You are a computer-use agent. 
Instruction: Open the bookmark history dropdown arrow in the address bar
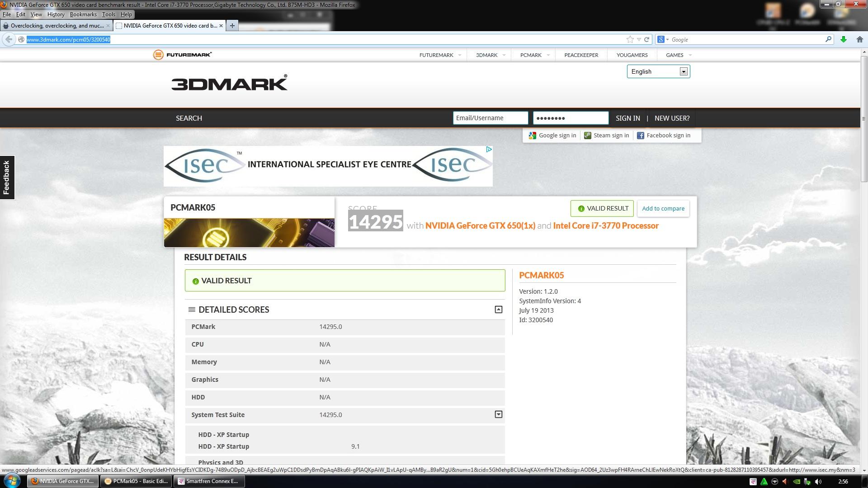point(639,39)
